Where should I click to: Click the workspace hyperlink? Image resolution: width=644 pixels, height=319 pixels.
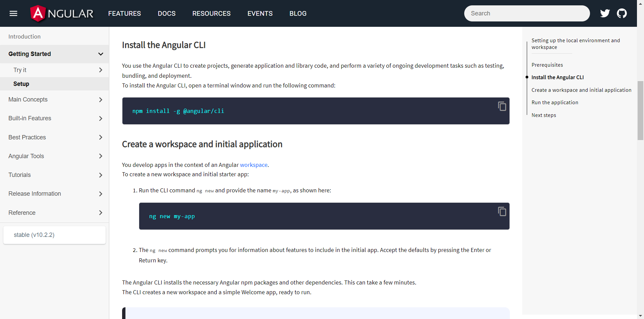point(254,165)
